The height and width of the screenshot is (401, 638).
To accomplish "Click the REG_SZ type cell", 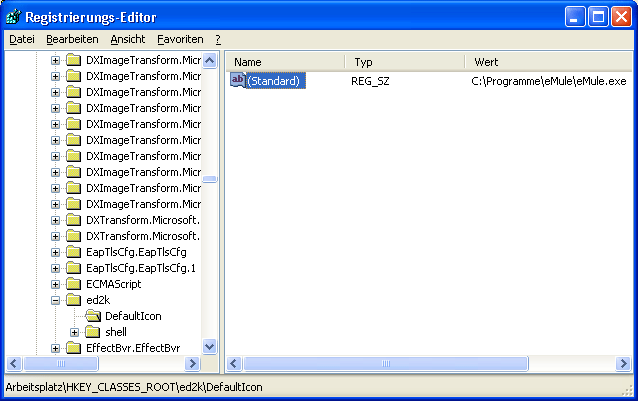I will (370, 81).
